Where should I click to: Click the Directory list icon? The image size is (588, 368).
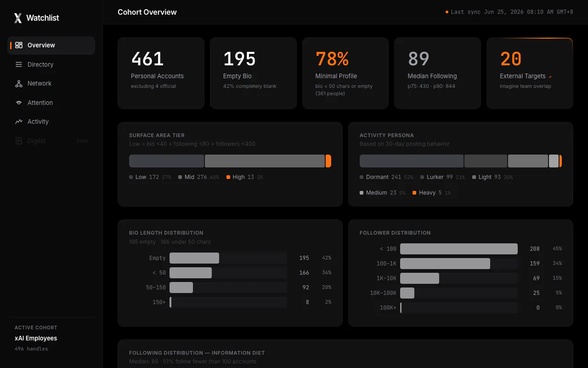19,64
